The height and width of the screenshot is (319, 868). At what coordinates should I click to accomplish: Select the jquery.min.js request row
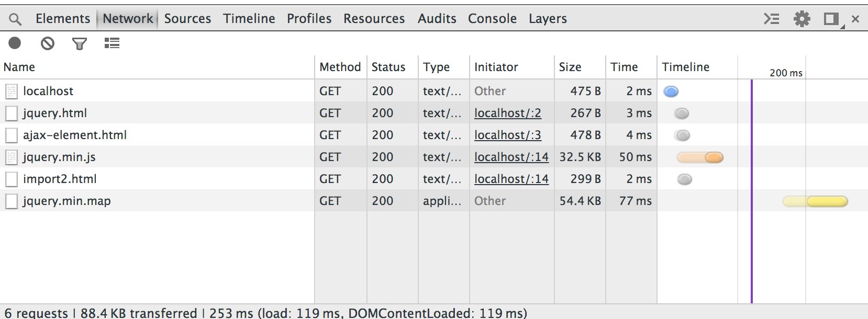(x=434, y=157)
